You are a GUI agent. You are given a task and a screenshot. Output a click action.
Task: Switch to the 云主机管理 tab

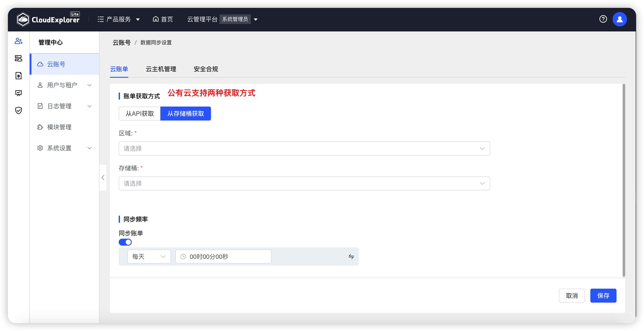[x=161, y=69]
